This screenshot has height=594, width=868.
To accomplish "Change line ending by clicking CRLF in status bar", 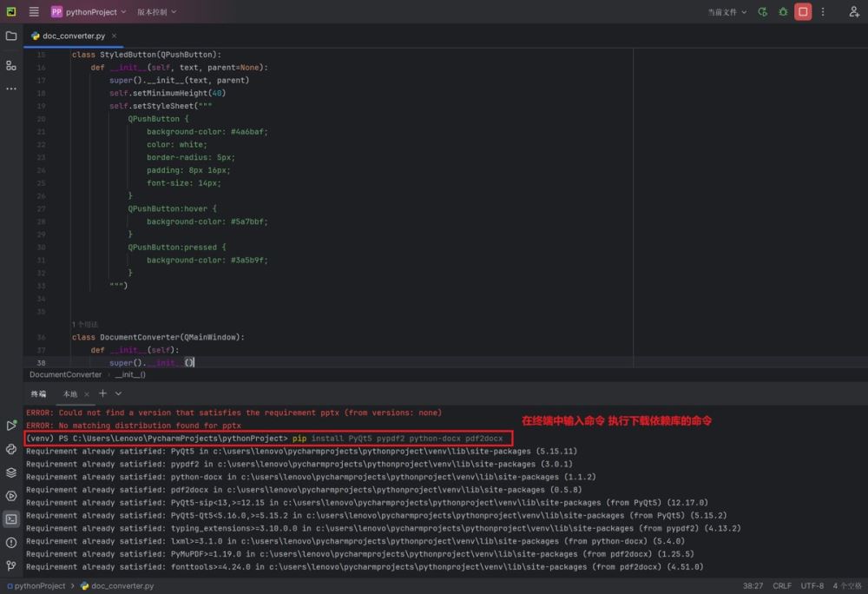I will (781, 585).
